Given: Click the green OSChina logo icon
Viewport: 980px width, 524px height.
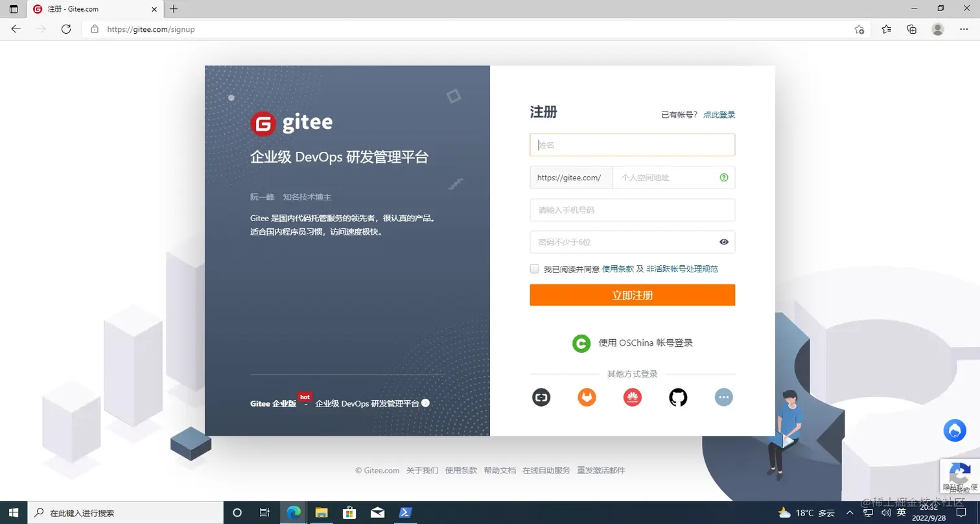Looking at the screenshot, I should tap(581, 343).
